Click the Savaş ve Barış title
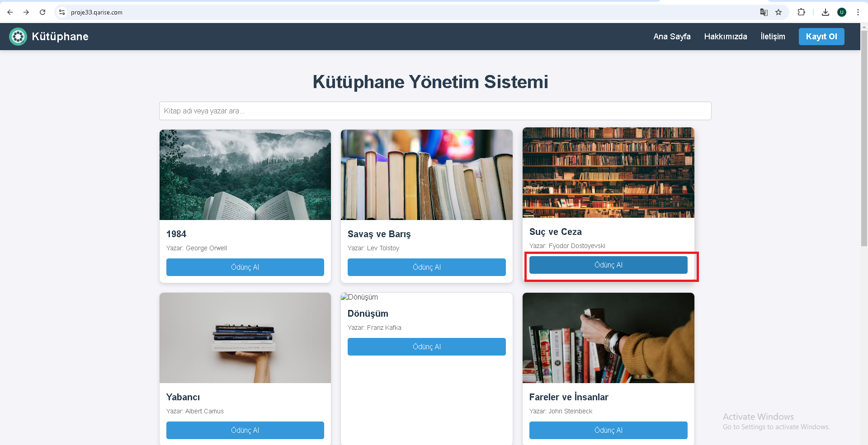This screenshot has width=868, height=445. pos(379,234)
